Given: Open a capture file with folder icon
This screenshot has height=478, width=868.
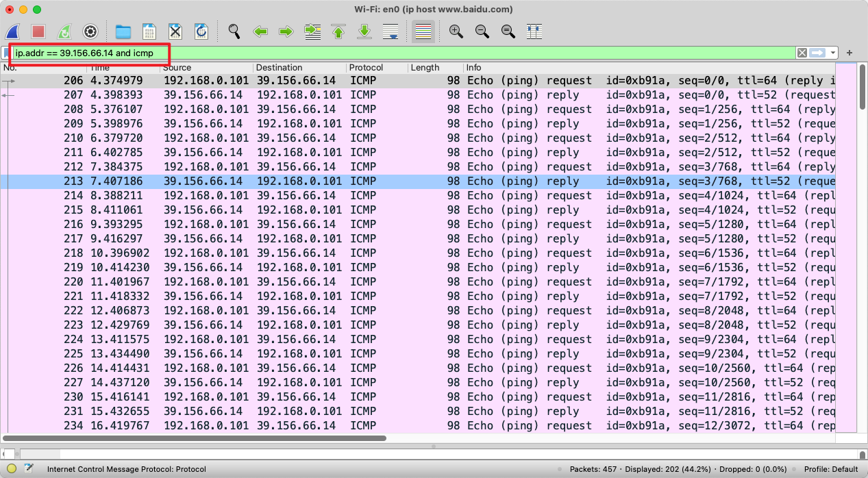Looking at the screenshot, I should click(123, 32).
